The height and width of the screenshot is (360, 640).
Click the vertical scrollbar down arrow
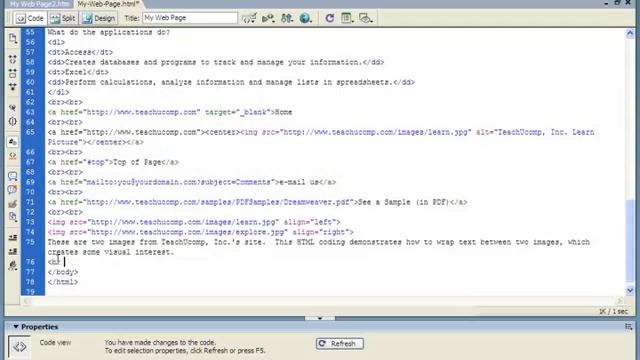pos(630,290)
